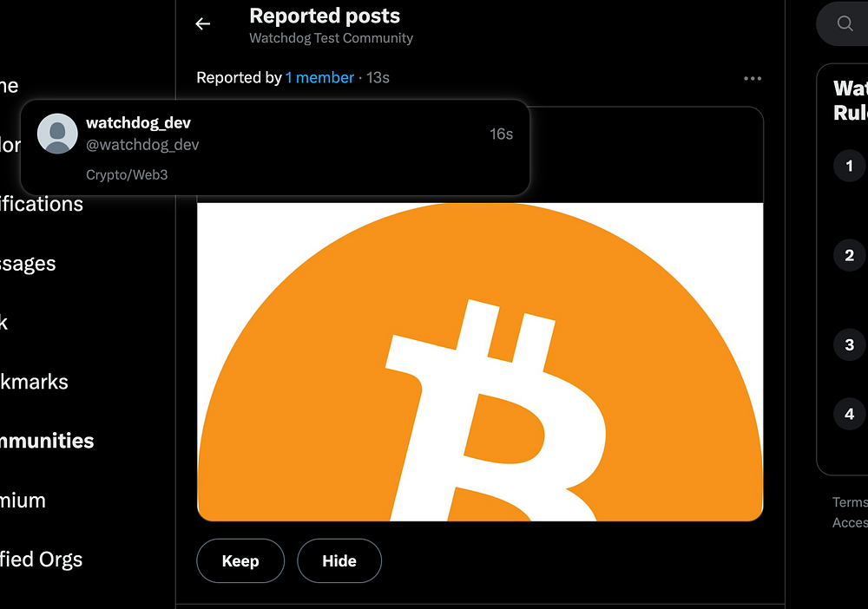This screenshot has width=868, height=609.
Task: Select rule number 3 badge
Action: 849,344
